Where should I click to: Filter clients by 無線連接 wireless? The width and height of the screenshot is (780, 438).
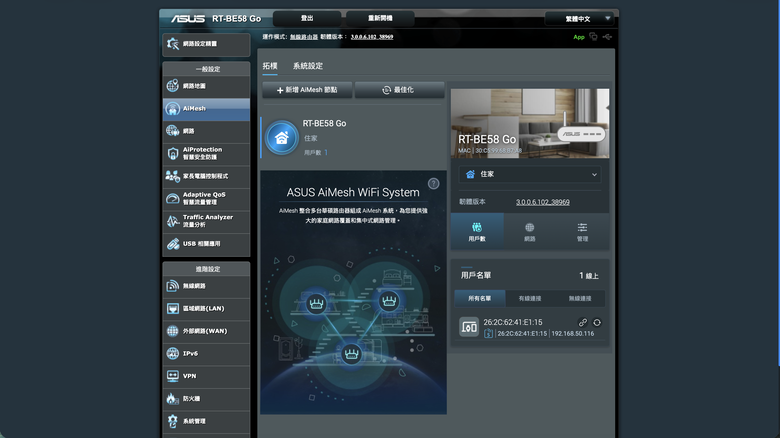click(x=580, y=298)
